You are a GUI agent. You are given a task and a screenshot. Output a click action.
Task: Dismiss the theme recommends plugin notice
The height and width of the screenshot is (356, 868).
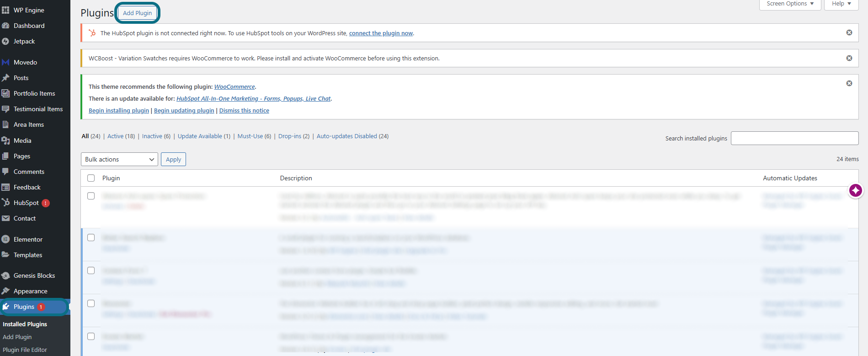pos(849,83)
